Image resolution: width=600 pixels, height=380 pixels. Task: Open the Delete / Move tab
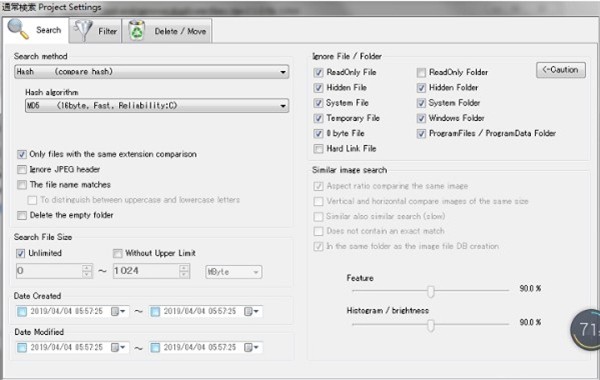point(167,31)
